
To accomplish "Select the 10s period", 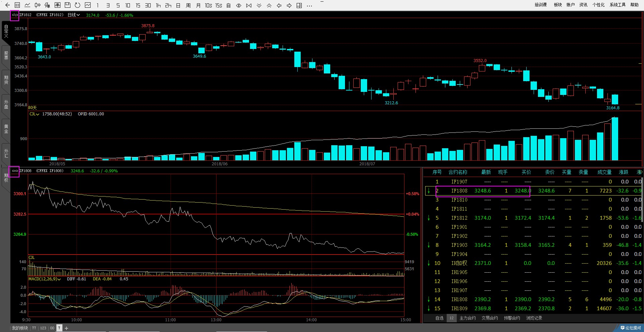I will click(208, 5).
